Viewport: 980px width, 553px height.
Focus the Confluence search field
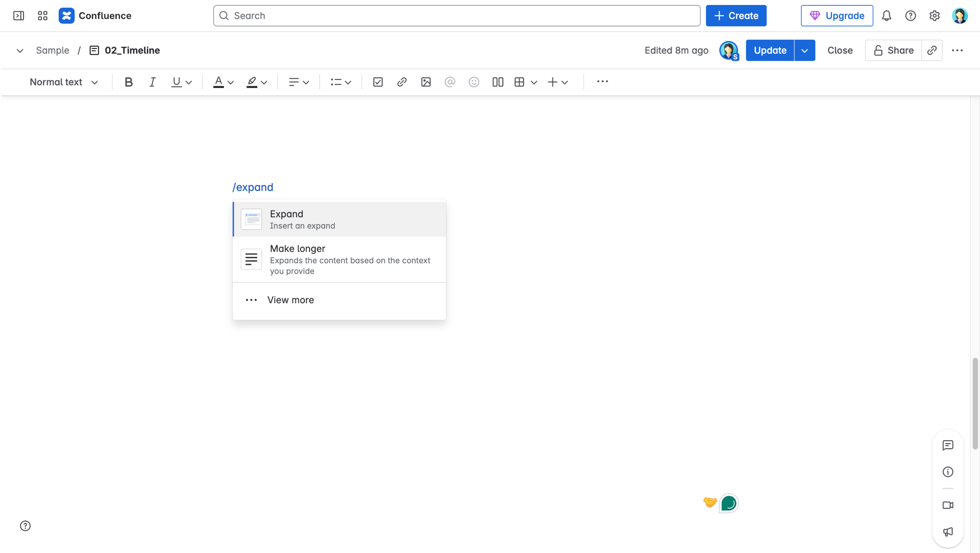pos(456,16)
